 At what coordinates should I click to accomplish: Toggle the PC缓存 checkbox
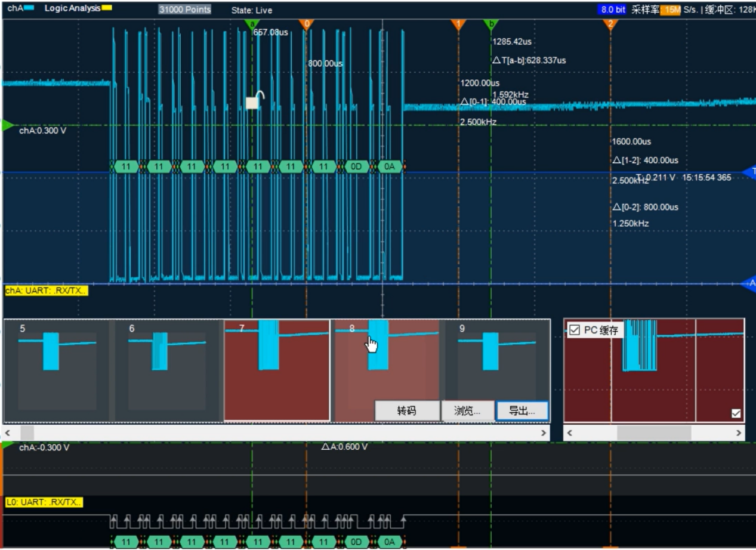[575, 330]
